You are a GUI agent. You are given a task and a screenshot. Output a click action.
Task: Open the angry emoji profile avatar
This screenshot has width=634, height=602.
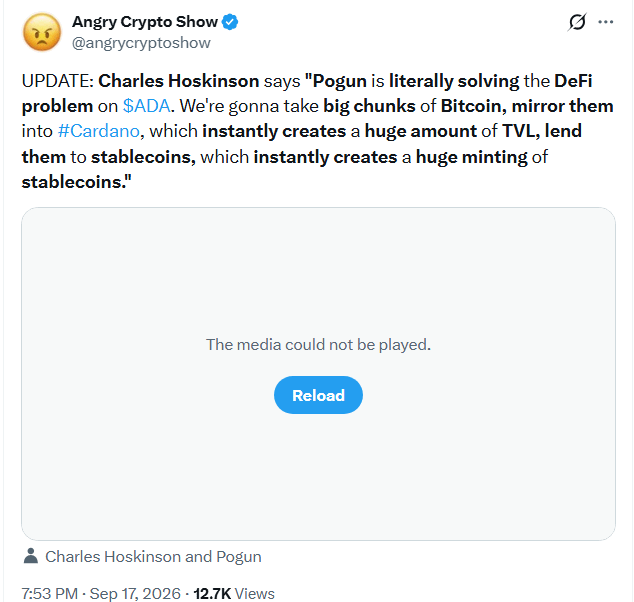pyautogui.click(x=42, y=32)
